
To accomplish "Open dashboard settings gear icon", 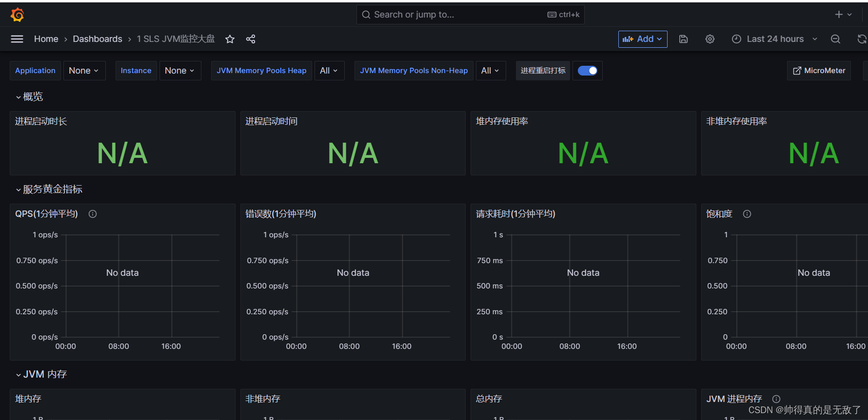I will coord(710,39).
